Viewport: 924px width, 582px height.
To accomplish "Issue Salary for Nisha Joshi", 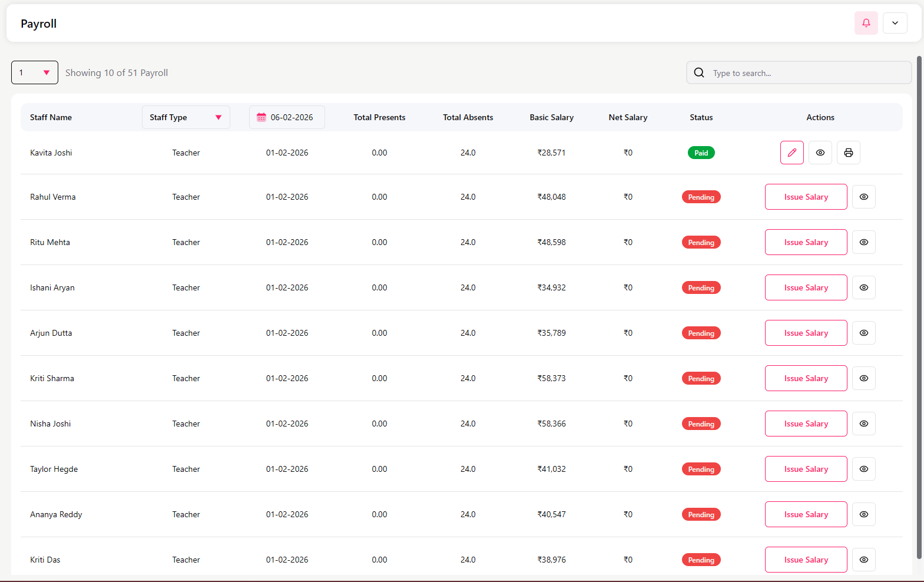I will point(806,424).
